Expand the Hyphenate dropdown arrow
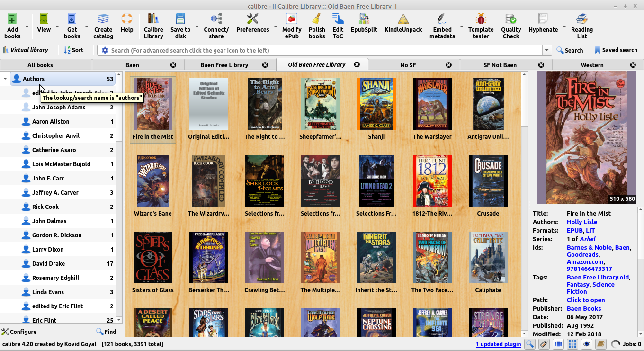The height and width of the screenshot is (351, 644). tap(564, 27)
